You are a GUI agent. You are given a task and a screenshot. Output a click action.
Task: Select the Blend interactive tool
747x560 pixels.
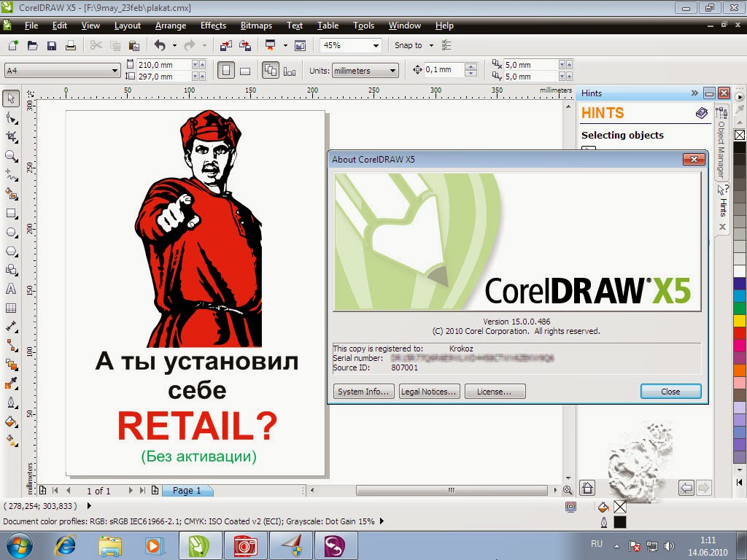coord(11,365)
